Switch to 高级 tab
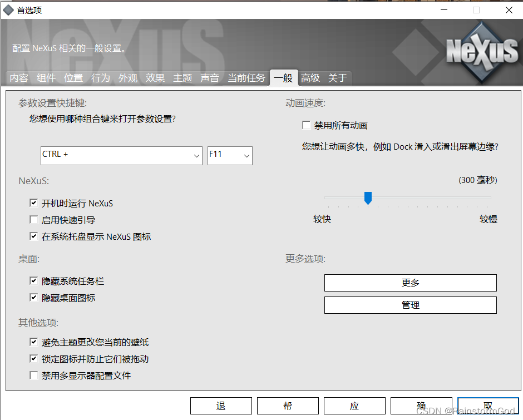This screenshot has width=523, height=420. pyautogui.click(x=310, y=78)
